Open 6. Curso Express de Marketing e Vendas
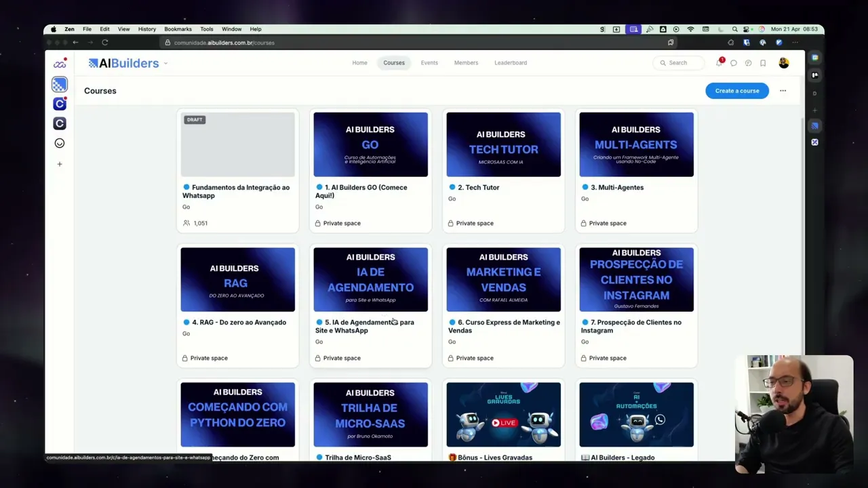Screen dimensions: 868x488 (504, 326)
